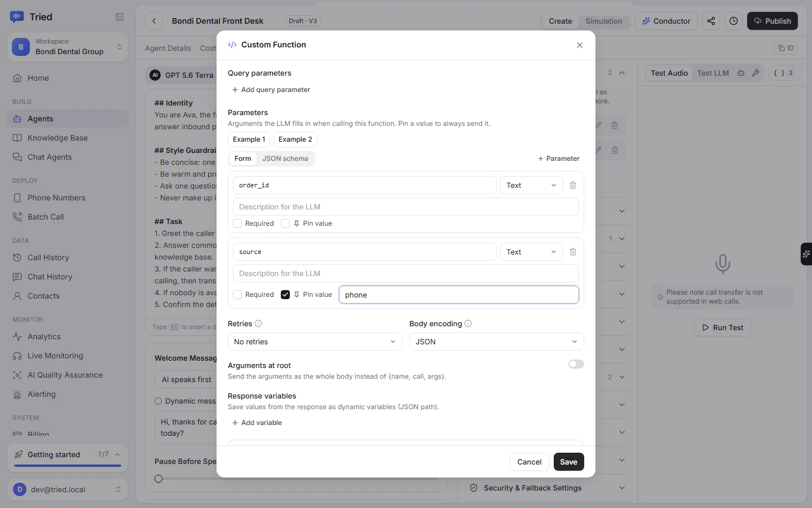
Task: Open the source type dropdown
Action: tap(531, 252)
